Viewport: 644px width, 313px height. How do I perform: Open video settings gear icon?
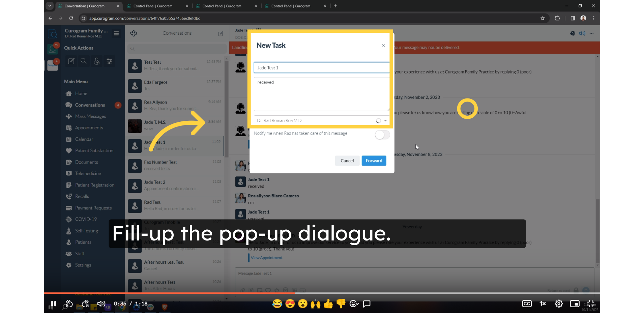(x=559, y=304)
